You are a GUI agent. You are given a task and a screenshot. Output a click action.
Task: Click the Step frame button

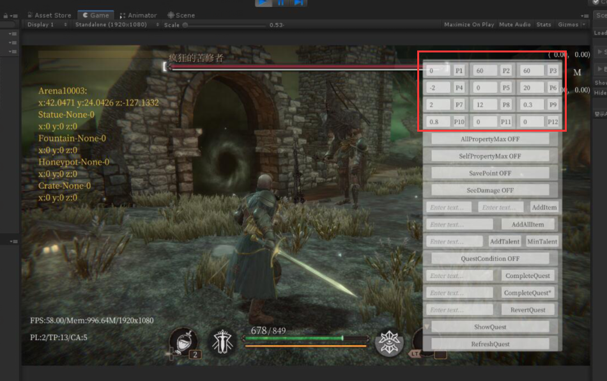coord(298,3)
